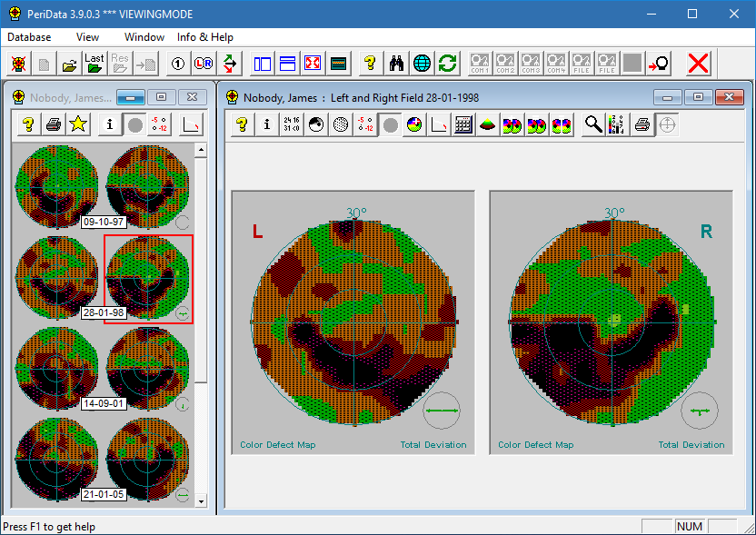Click the L/R eye selection icon
This screenshot has height=535, width=756.
click(204, 63)
